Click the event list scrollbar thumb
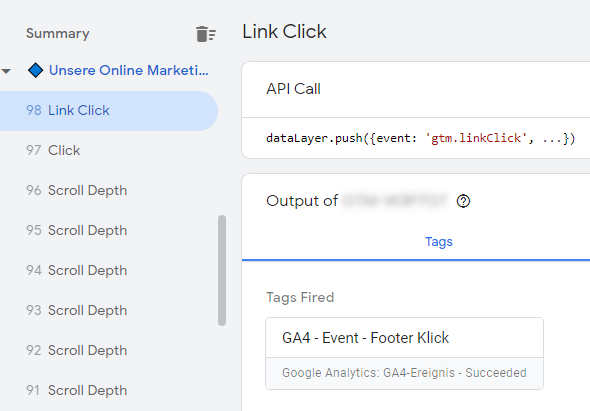Image resolution: width=590 pixels, height=411 pixels. point(222,270)
